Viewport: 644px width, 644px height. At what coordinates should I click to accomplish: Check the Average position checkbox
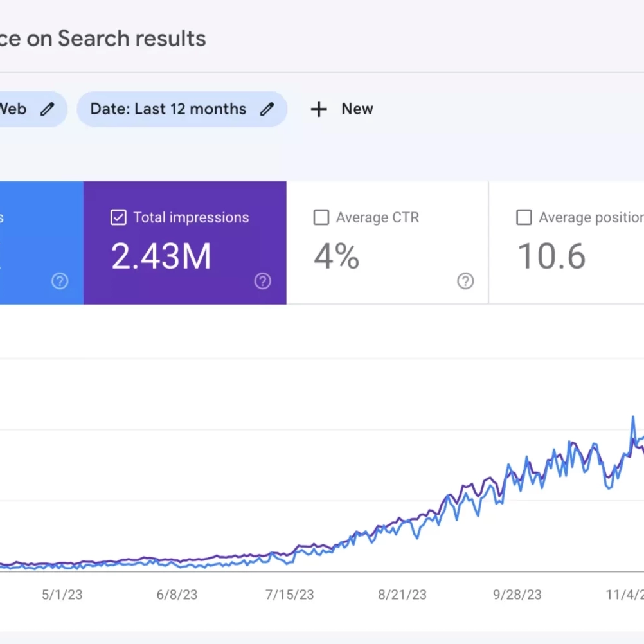pyautogui.click(x=524, y=217)
